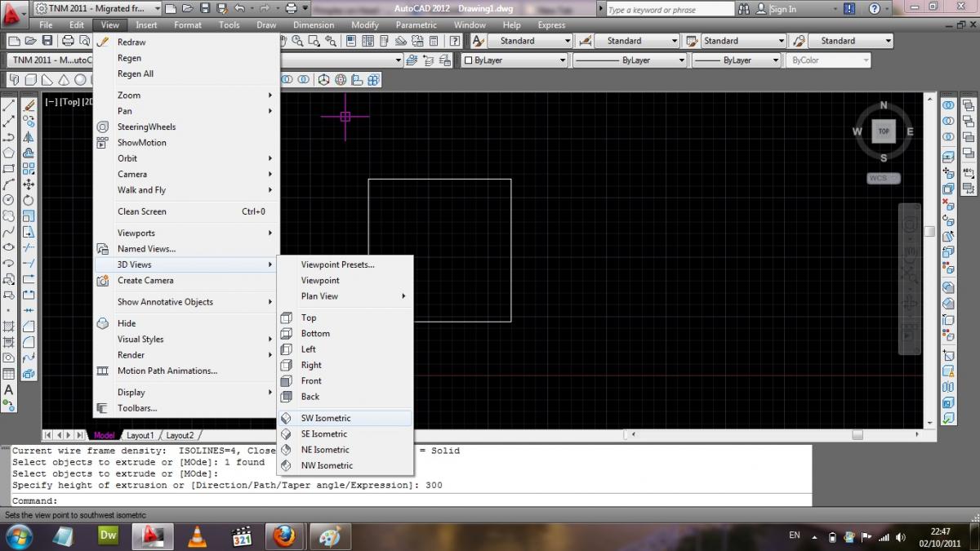Click the Sign In link

pos(782,9)
